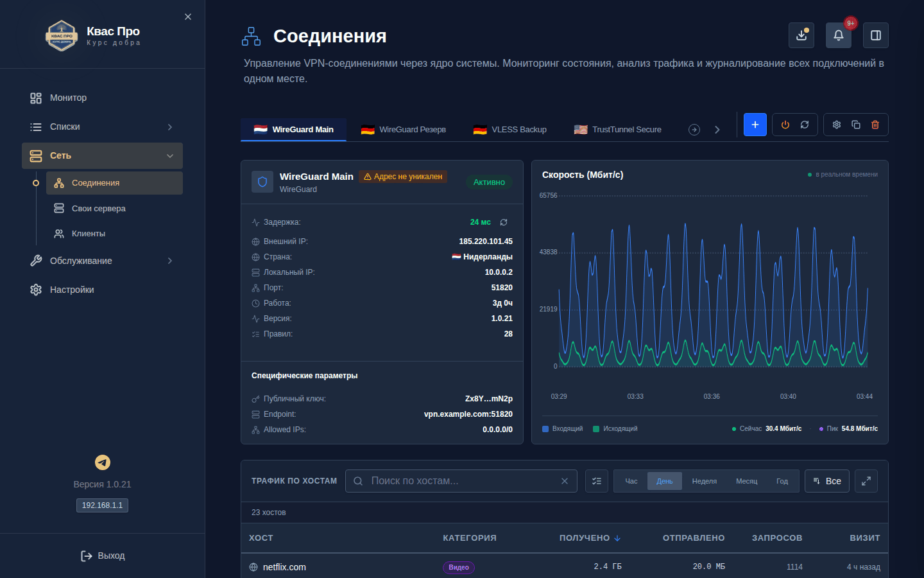Open the Все category filter dropdown
Image resolution: width=924 pixels, height=578 pixels.
coord(827,481)
